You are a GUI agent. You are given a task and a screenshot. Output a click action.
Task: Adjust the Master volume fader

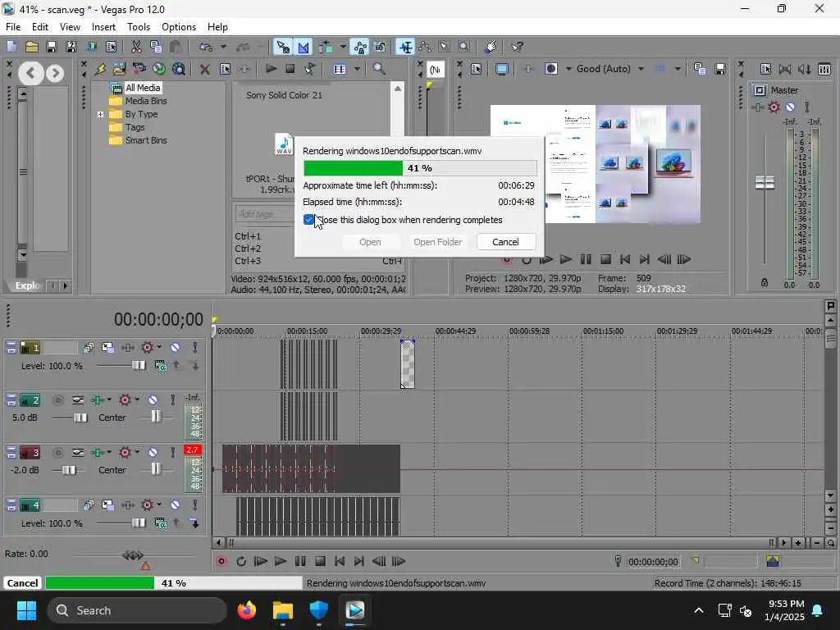(765, 183)
